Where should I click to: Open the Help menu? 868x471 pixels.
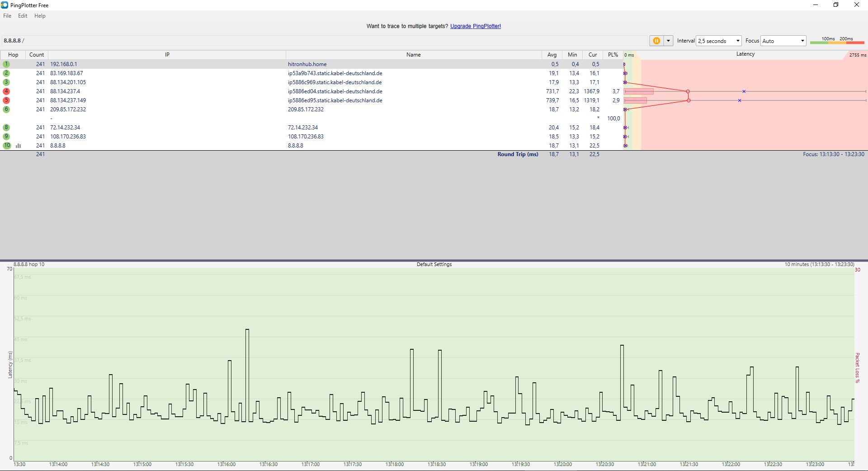pyautogui.click(x=40, y=16)
